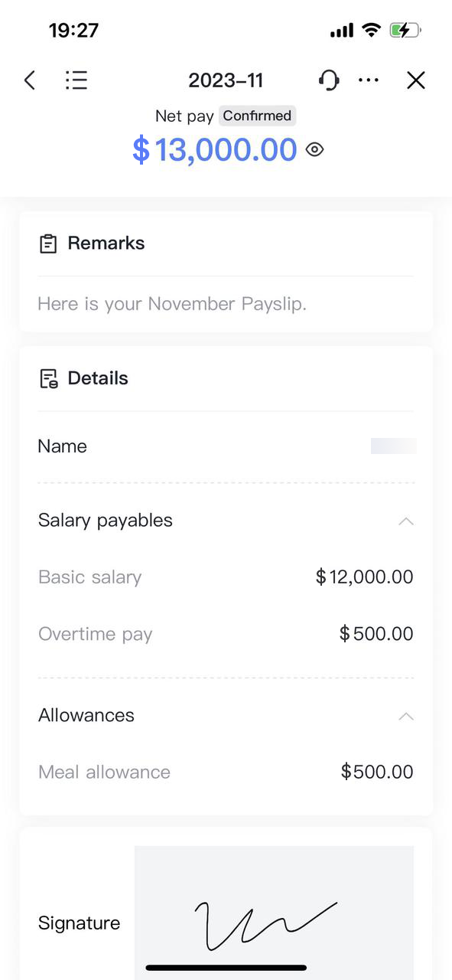The image size is (452, 980).
Task: Open the more options ellipsis icon
Action: pos(369,80)
